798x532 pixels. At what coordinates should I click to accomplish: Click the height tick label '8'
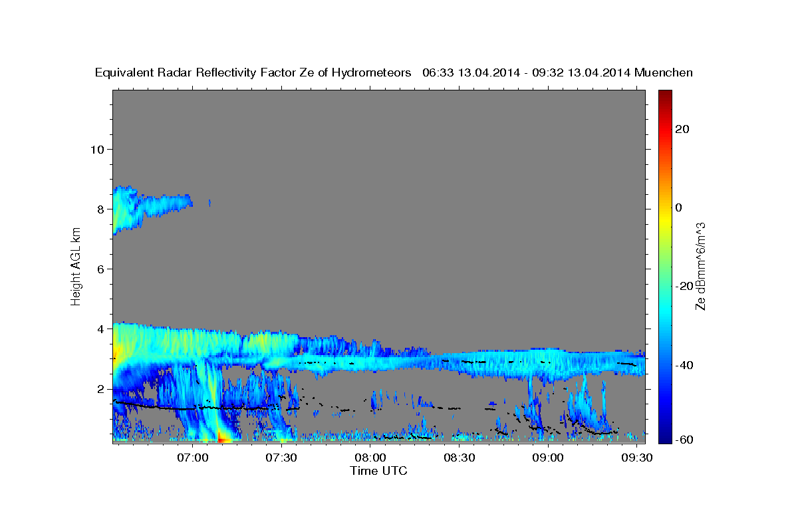(x=101, y=209)
